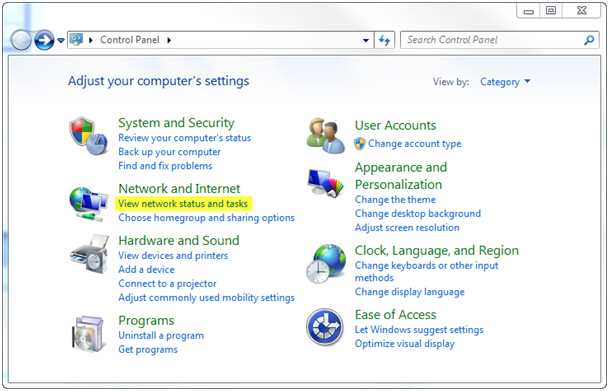Minimize the Control Panel window
This screenshot has height=391, width=609.
click(x=528, y=11)
